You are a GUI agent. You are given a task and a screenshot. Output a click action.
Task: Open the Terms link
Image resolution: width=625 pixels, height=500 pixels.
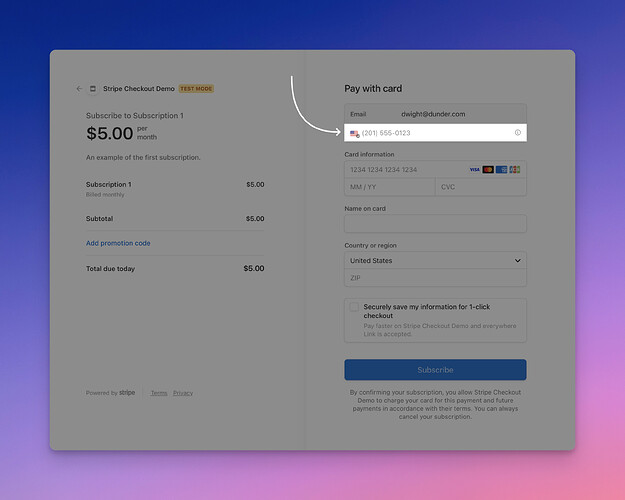[x=159, y=393]
